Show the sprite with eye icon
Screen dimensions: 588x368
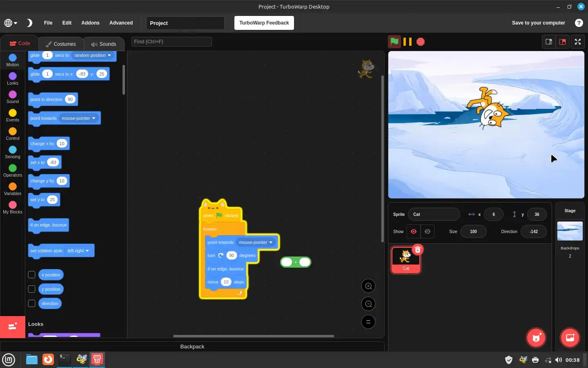coord(414,231)
